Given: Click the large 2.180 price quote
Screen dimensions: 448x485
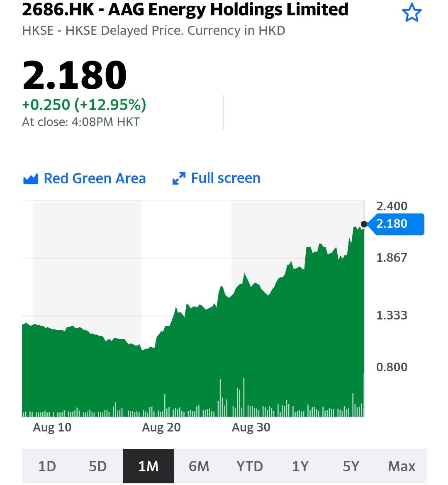Looking at the screenshot, I should 75,75.
